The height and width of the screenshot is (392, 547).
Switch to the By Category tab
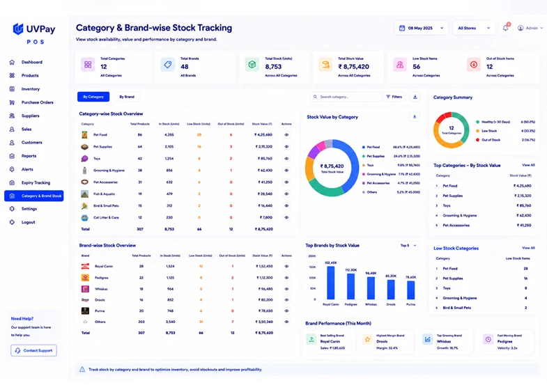click(93, 97)
